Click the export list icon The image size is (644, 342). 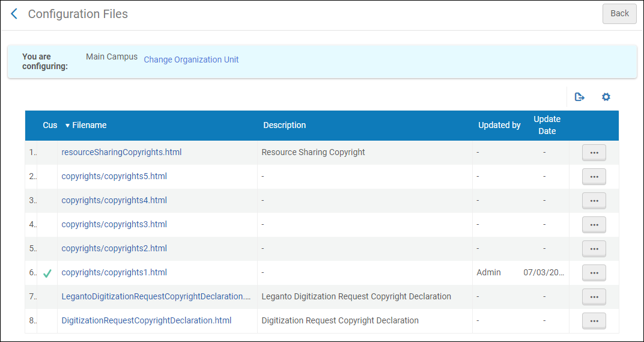[x=580, y=97]
